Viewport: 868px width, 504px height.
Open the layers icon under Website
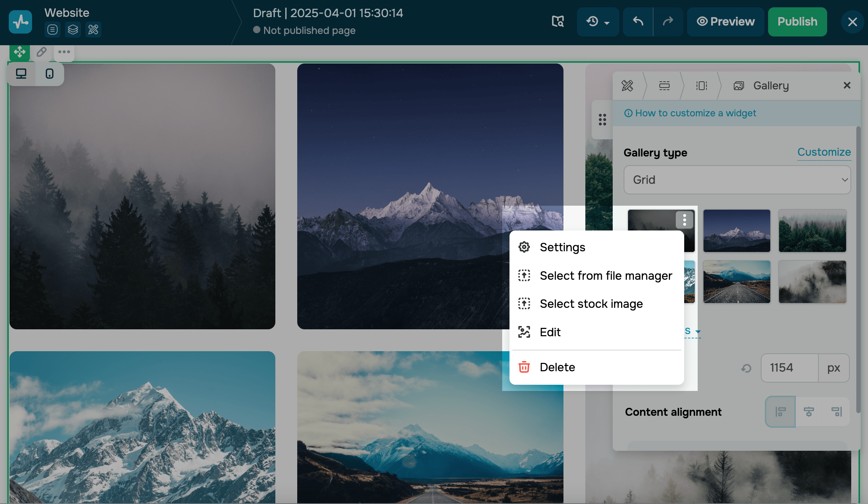coord(73,30)
